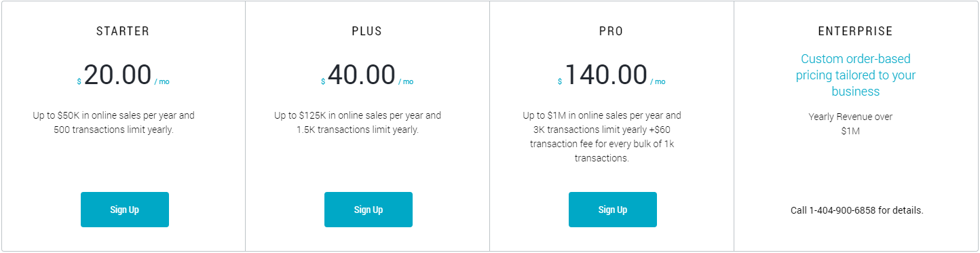
Task: Click the Plus plan $125K sales description
Action: point(358,123)
